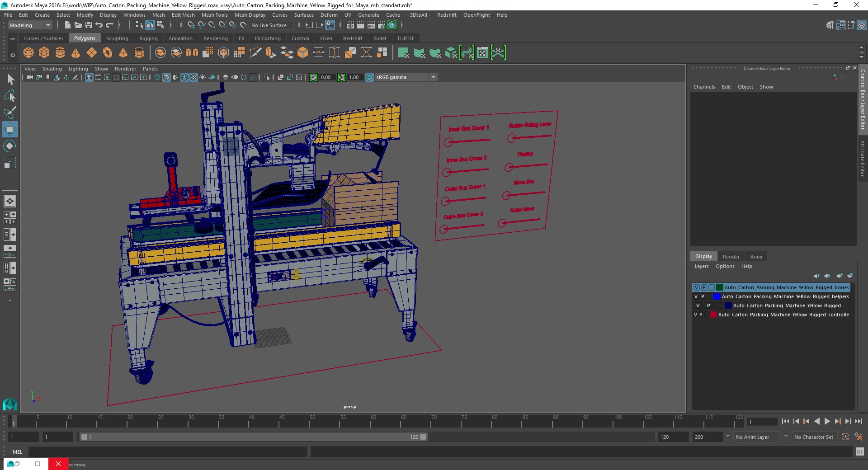The height and width of the screenshot is (470, 868).
Task: Open the Modeling menu set dropdown
Action: pos(30,25)
